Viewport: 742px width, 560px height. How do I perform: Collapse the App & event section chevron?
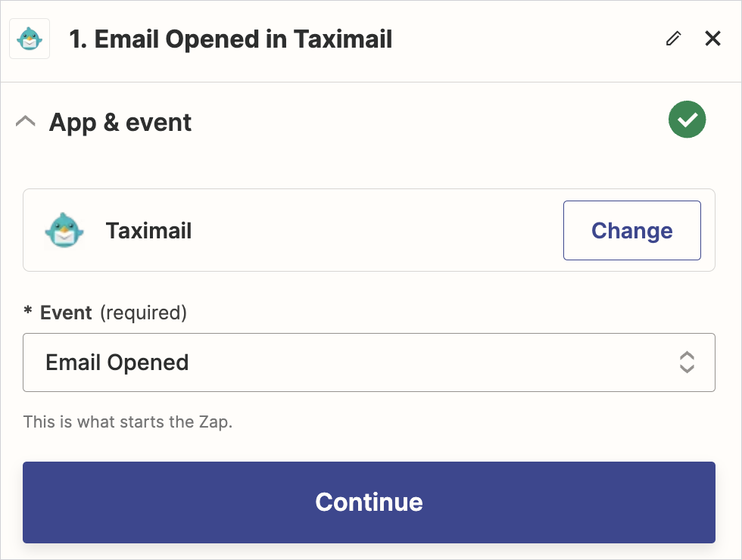(x=26, y=121)
